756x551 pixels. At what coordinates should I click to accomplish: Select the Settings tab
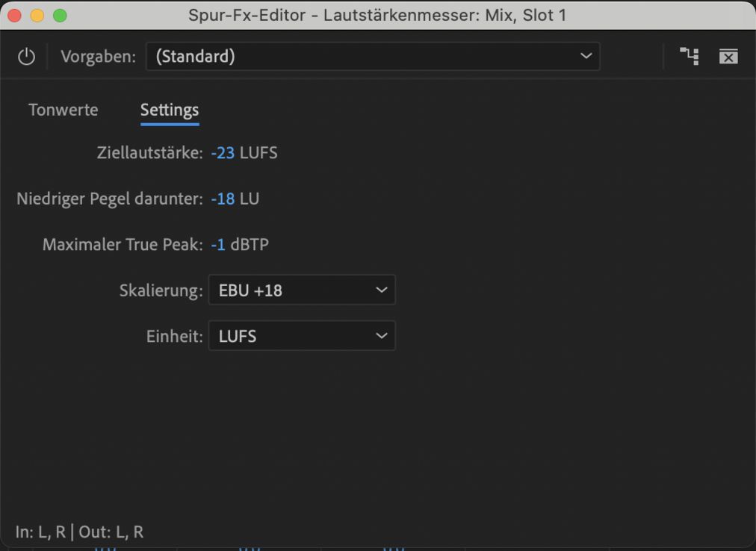tap(170, 110)
